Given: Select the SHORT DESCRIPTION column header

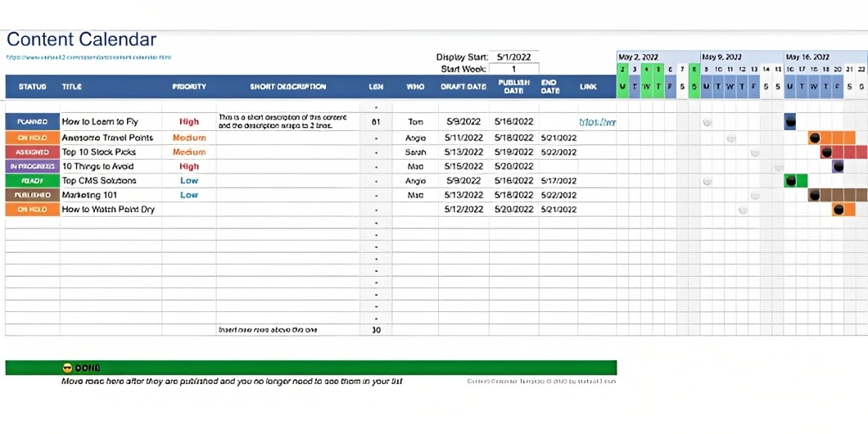Looking at the screenshot, I should pyautogui.click(x=288, y=87).
